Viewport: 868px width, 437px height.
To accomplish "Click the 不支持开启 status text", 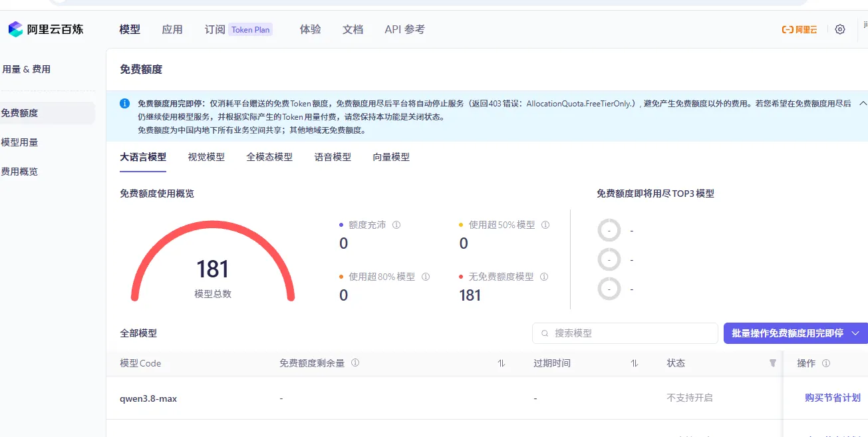I will 690,398.
